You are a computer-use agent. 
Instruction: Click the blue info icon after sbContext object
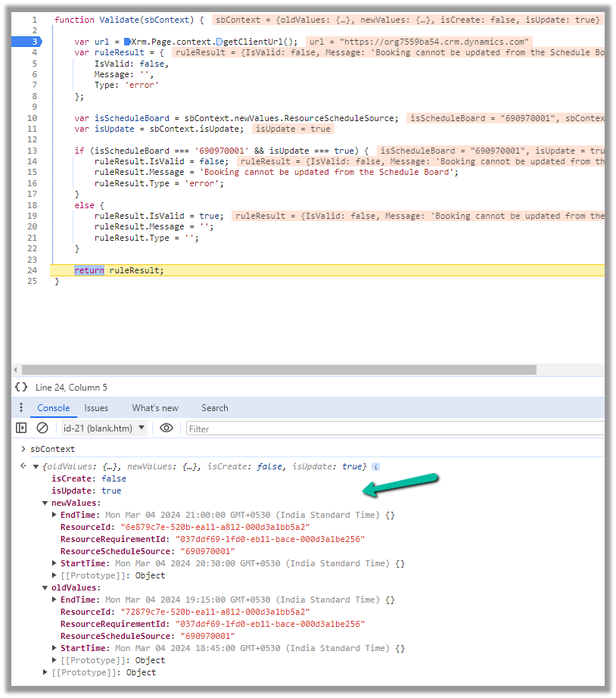376,467
